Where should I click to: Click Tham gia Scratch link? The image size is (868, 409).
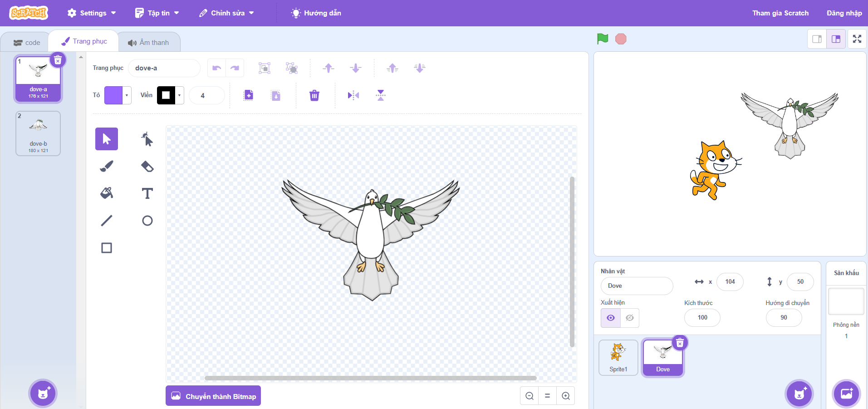(x=780, y=13)
